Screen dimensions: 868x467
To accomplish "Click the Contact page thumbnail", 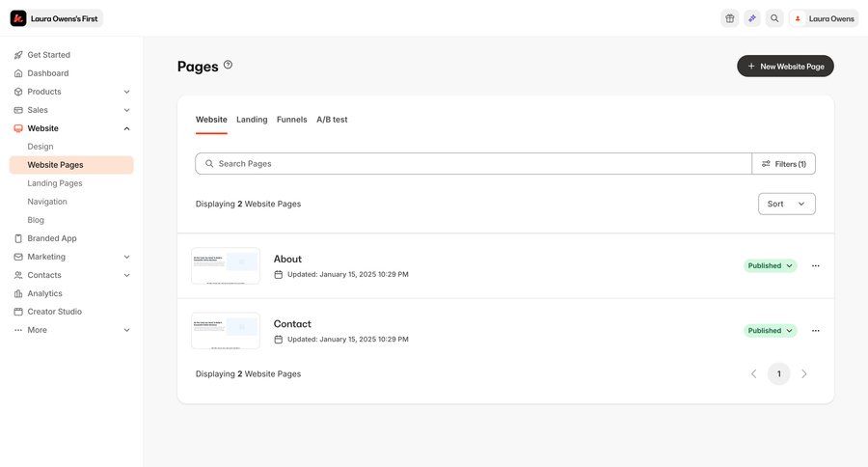I will tap(226, 331).
